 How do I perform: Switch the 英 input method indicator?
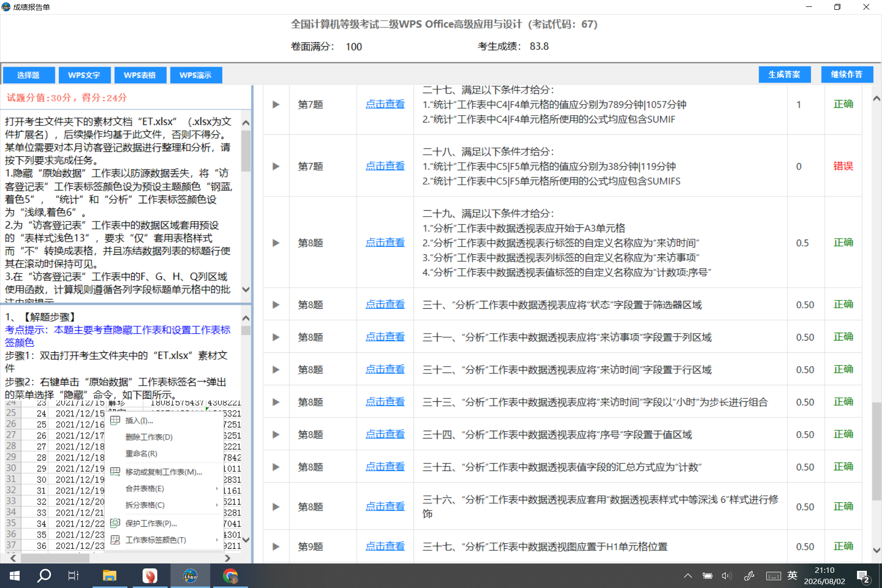792,575
